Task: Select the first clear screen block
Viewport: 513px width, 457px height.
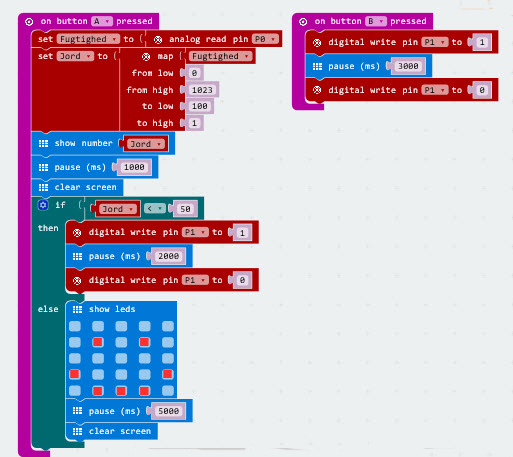Action: pyautogui.click(x=77, y=187)
